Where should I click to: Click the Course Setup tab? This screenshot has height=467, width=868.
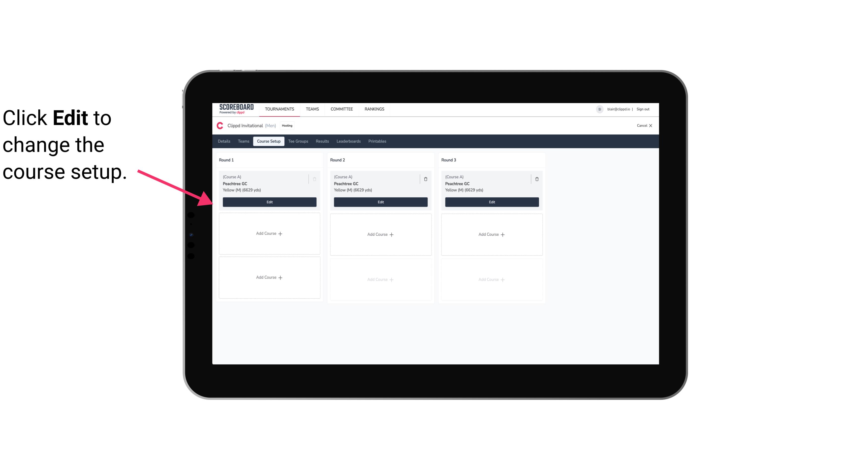[268, 141]
